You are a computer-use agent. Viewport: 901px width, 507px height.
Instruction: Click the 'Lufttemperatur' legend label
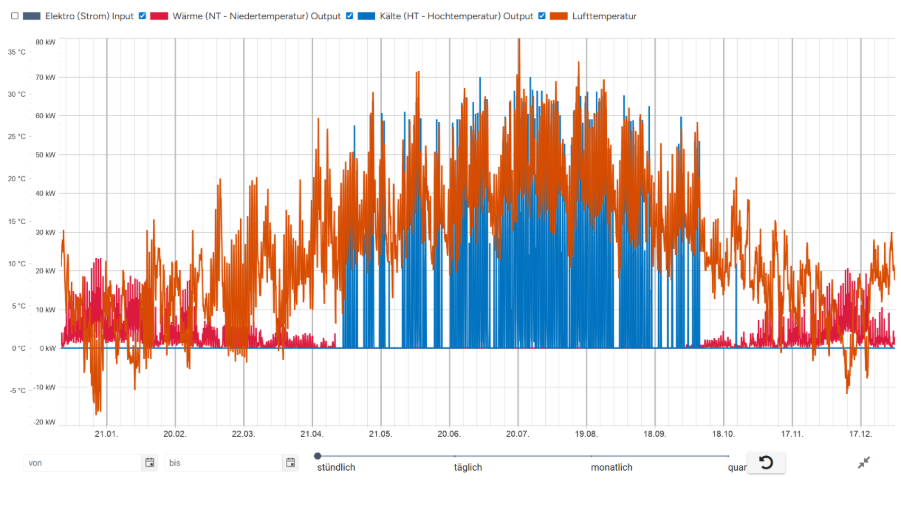[605, 16]
